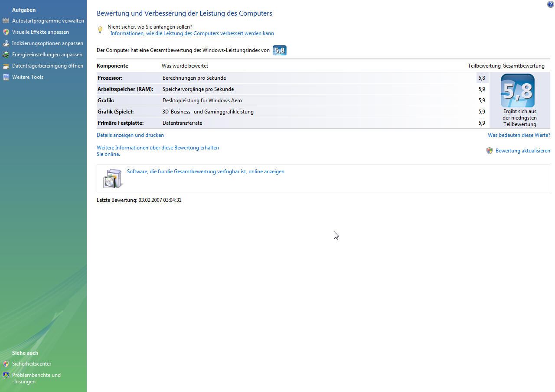Viewport: 555px width, 392px height.
Task: Open Weitere Informationen über diese Bewertung link
Action: [x=158, y=151]
